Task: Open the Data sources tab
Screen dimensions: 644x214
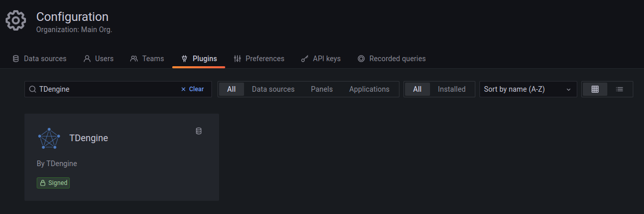Action: point(39,59)
